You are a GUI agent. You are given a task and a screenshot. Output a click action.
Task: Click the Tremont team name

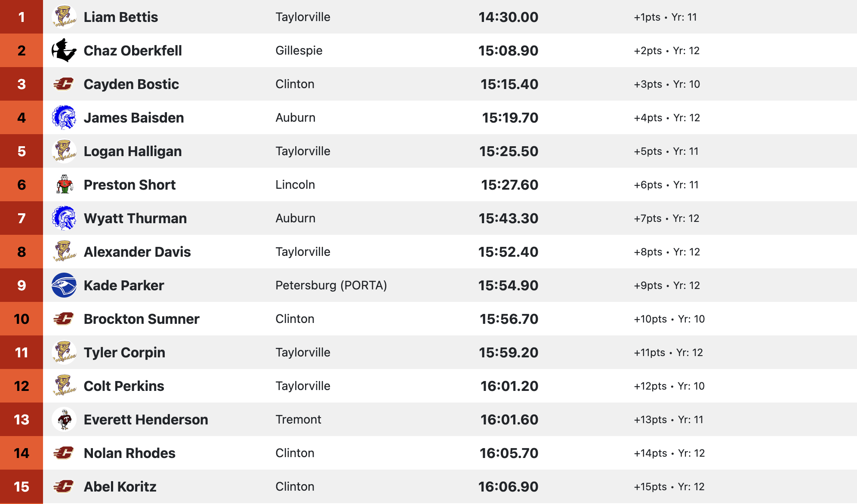click(298, 419)
